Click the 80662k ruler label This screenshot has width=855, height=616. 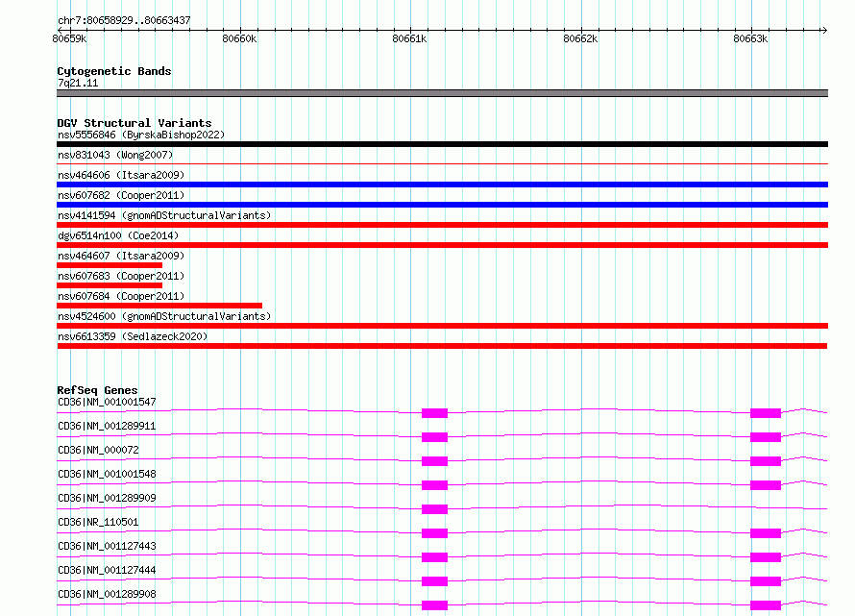coord(580,38)
